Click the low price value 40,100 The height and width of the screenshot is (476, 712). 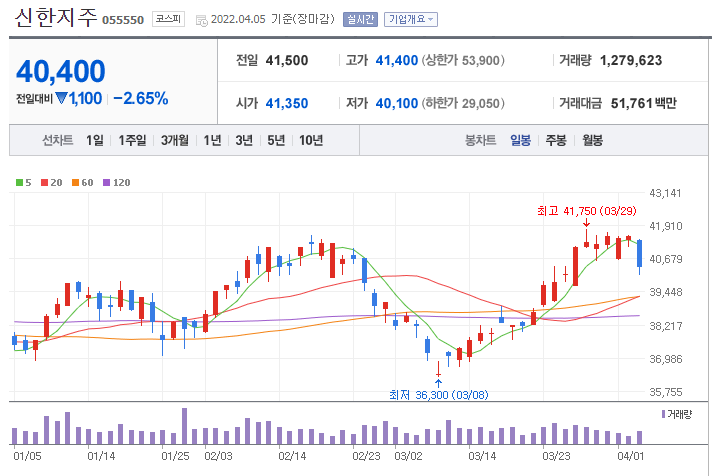click(397, 104)
